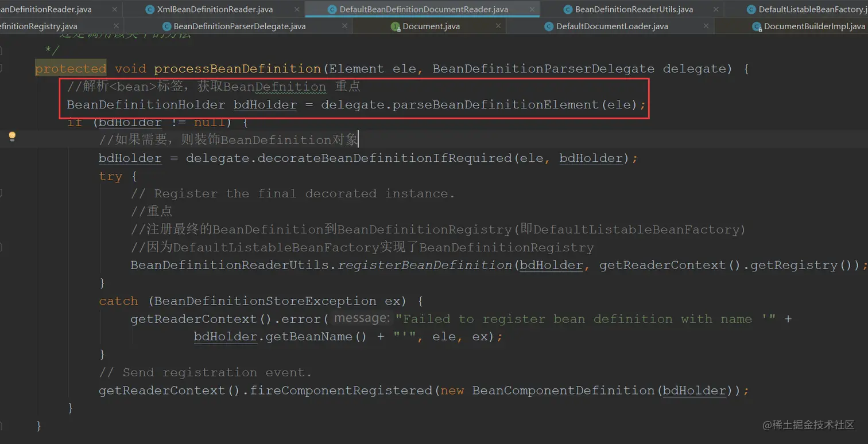Switch to XmlBeanDefinitionReader.java tab
The width and height of the screenshot is (868, 444).
[214, 9]
